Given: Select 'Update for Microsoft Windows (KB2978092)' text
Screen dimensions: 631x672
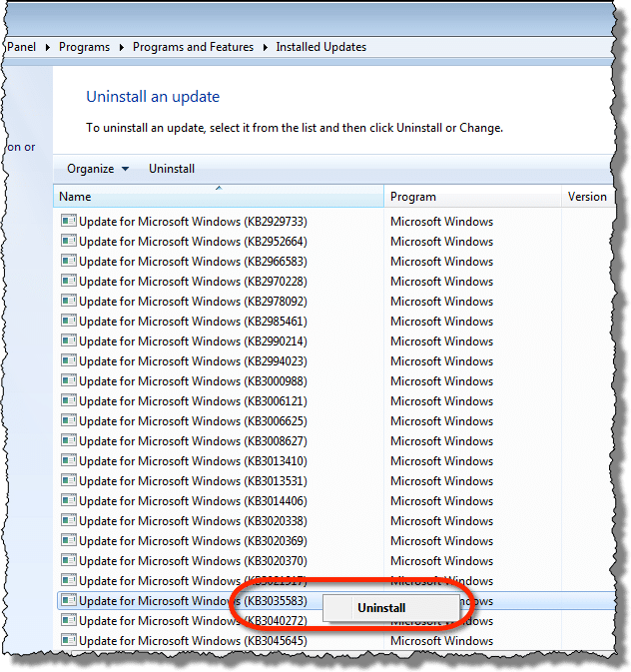Looking at the screenshot, I should tap(193, 302).
